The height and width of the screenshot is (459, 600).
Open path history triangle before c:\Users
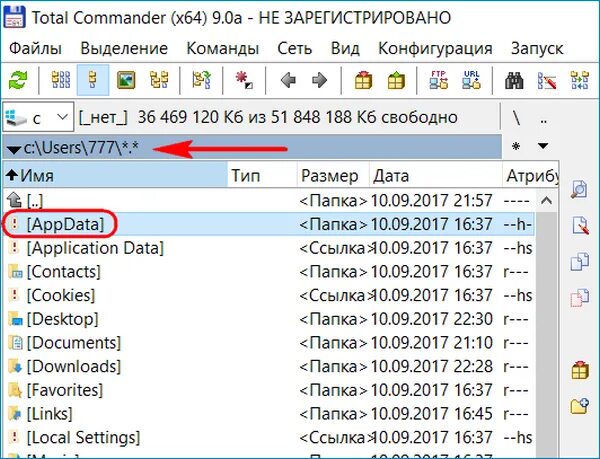pyautogui.click(x=14, y=150)
